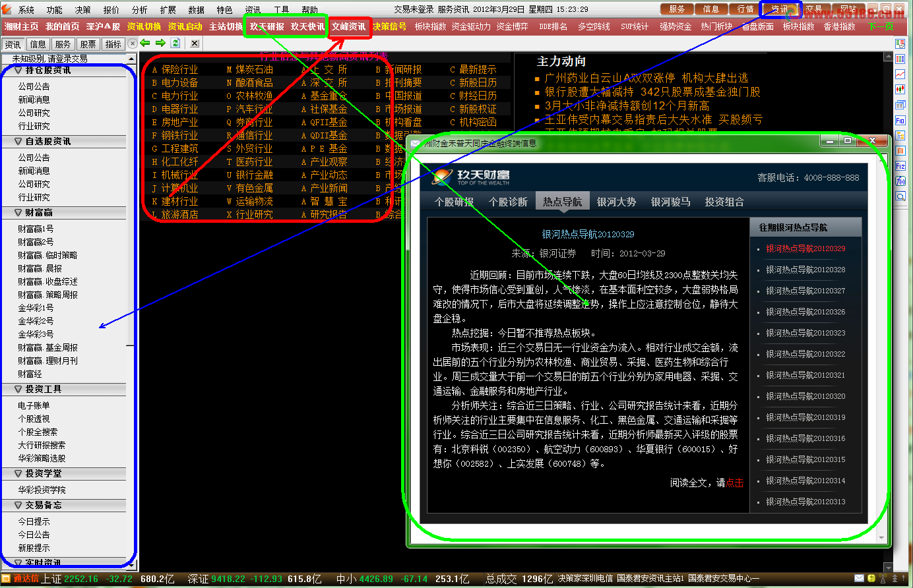913x588 pixels.
Task: Open the 银行金融 industry category
Action: tap(254, 175)
